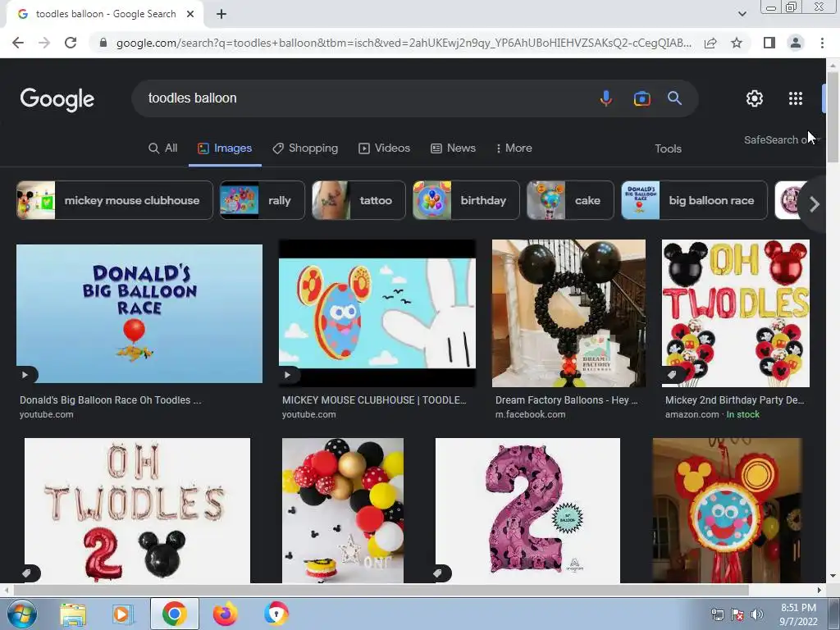Open the tab search chevron
The width and height of the screenshot is (840, 630).
(742, 14)
